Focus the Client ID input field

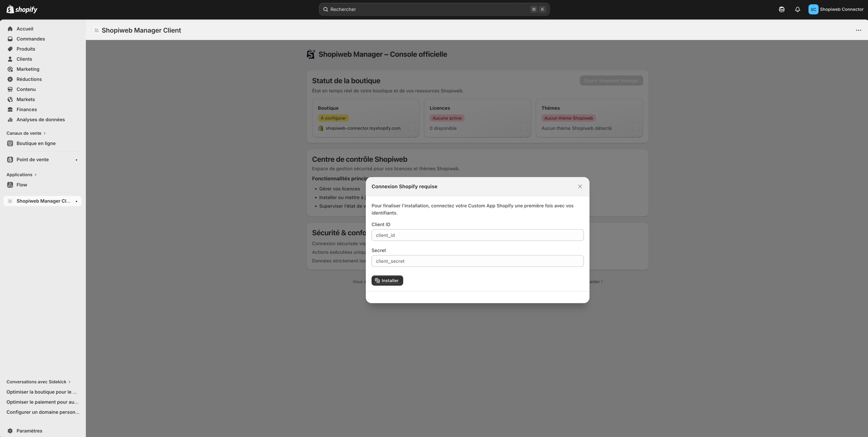click(x=477, y=235)
